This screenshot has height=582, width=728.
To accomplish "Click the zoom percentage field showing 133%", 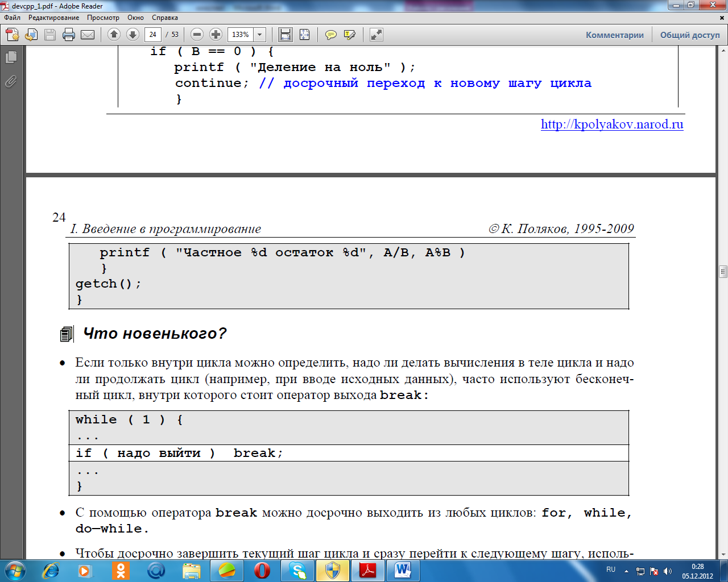I will coord(241,35).
